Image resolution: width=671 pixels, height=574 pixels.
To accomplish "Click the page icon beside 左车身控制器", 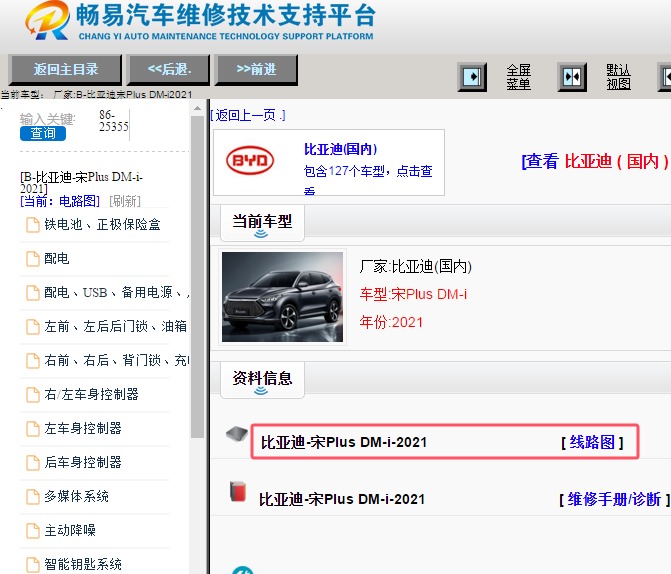I will 33,428.
